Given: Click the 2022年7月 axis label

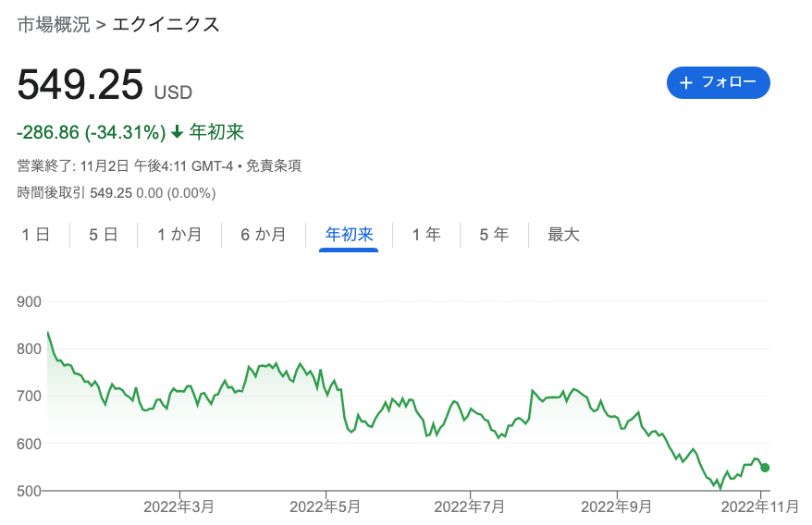Looking at the screenshot, I should pos(470,507).
